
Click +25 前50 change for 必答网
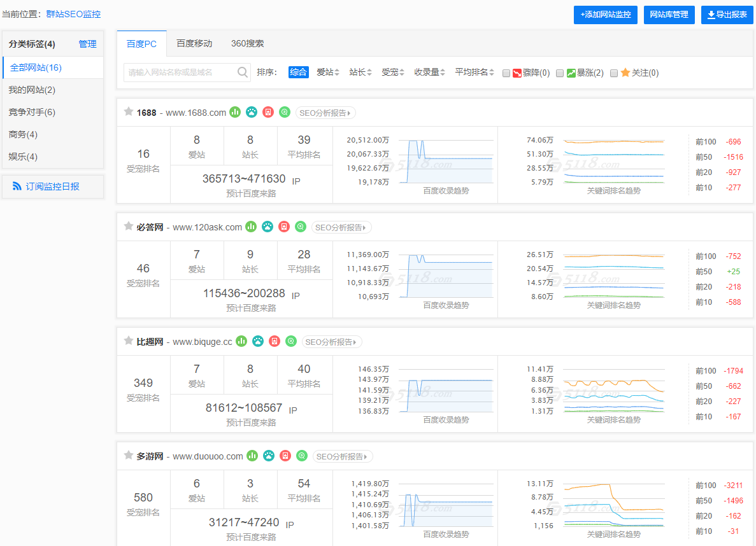coord(733,271)
